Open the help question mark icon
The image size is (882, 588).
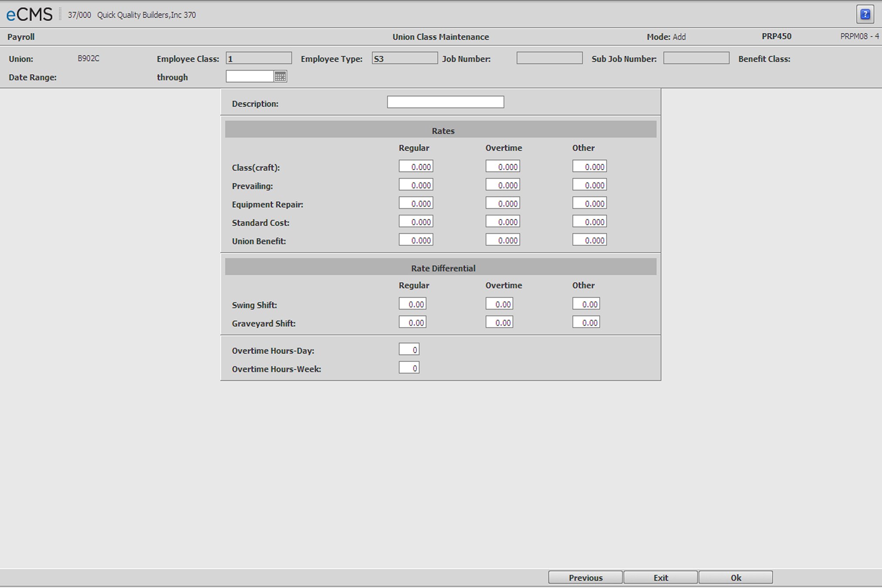coord(865,14)
